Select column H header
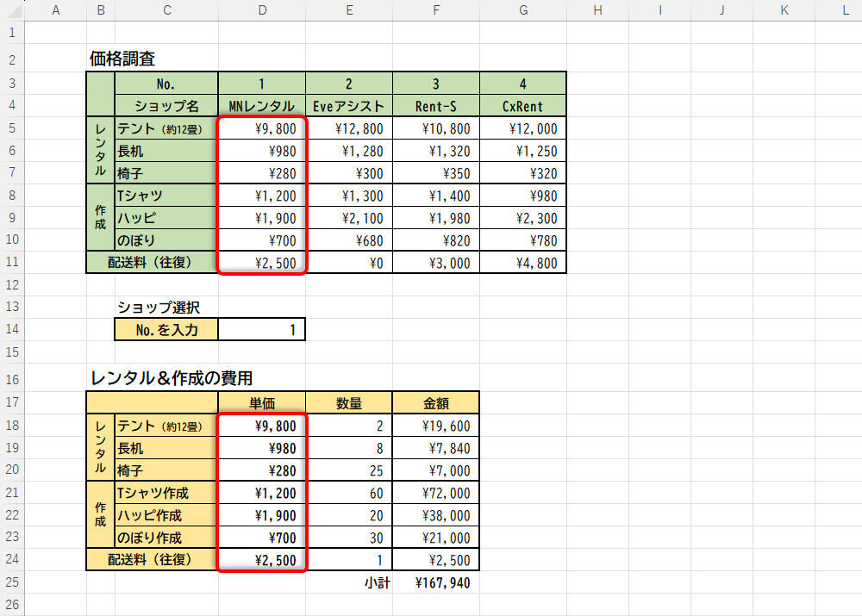 (597, 10)
